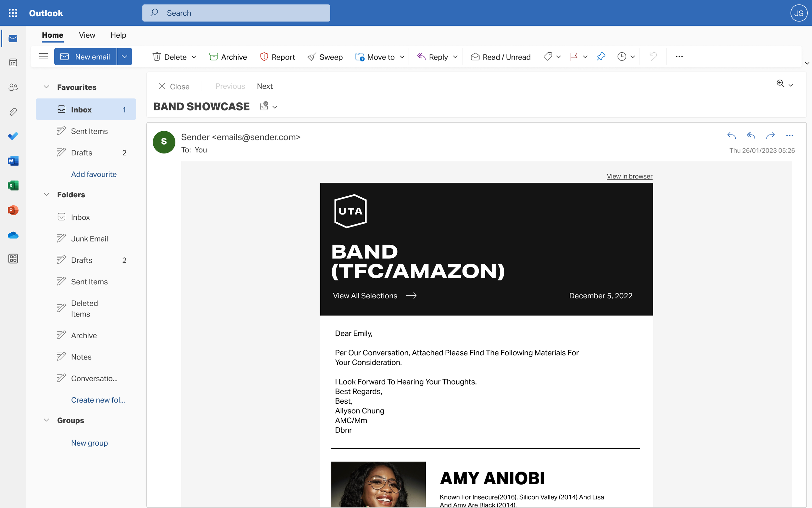Image resolution: width=812 pixels, height=508 pixels.
Task: Open Excel from the sidebar
Action: point(13,185)
